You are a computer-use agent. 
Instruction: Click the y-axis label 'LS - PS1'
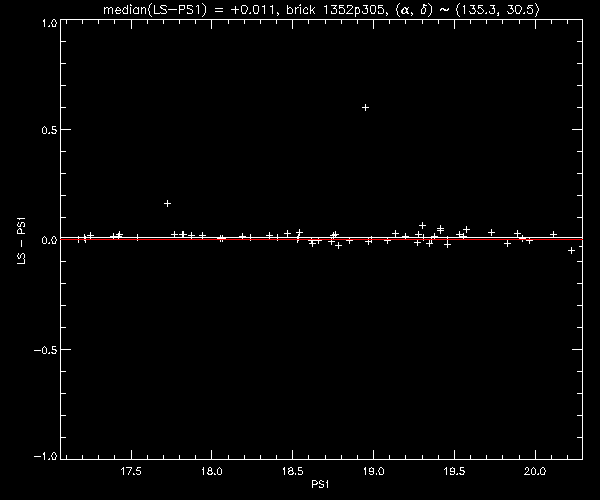tap(22, 241)
